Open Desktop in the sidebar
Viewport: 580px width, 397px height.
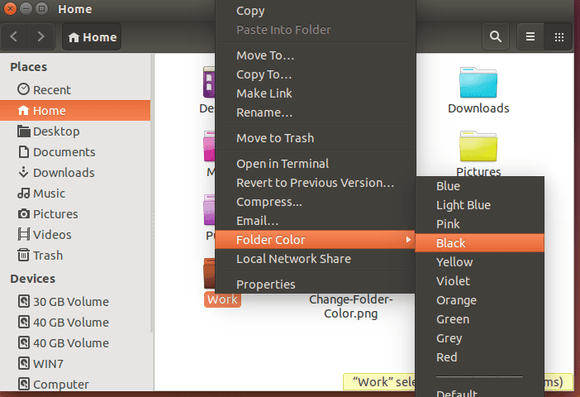click(75, 131)
